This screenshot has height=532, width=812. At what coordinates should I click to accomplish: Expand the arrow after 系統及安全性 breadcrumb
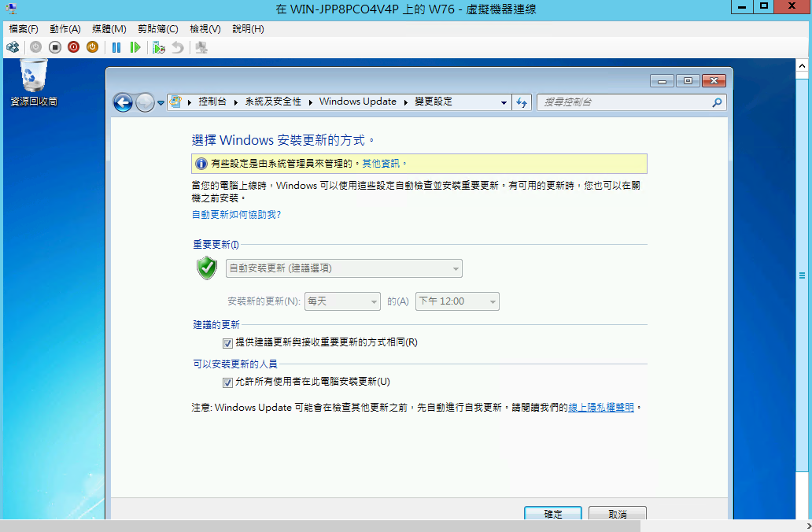(x=310, y=102)
